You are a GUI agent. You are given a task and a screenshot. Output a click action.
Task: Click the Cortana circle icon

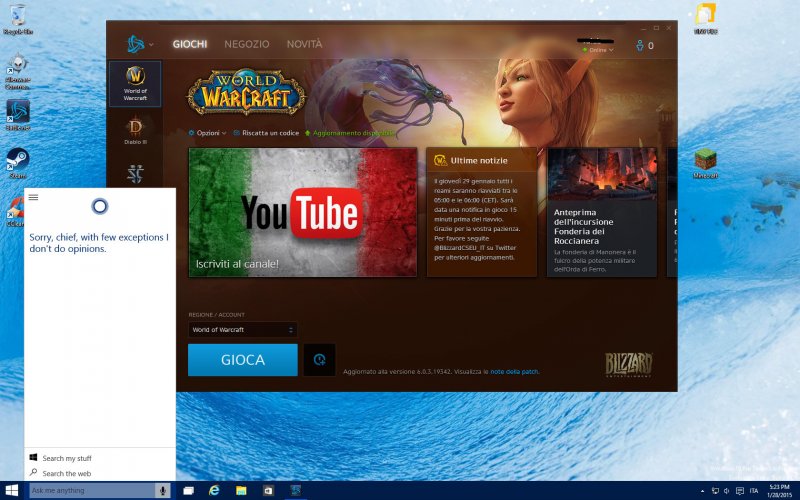coord(99,206)
